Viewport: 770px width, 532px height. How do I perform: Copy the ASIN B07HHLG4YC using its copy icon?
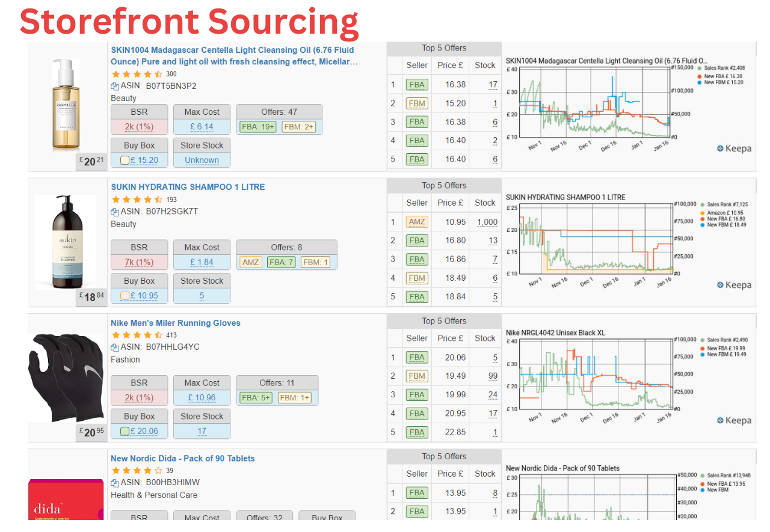(x=115, y=347)
